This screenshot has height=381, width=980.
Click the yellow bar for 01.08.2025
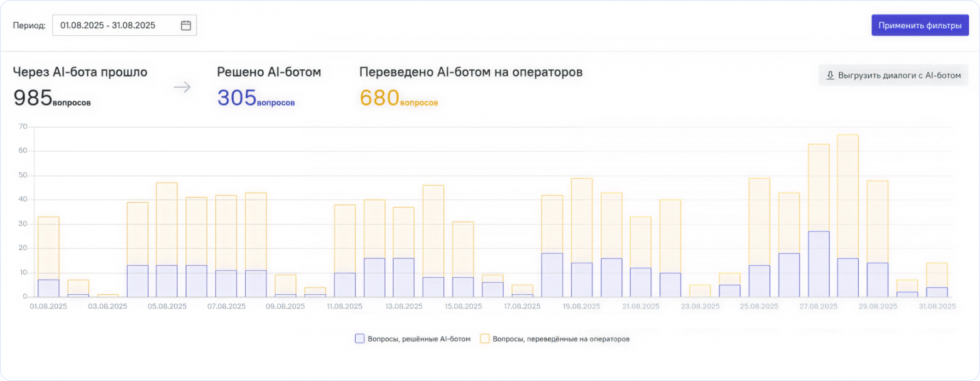pos(48,248)
